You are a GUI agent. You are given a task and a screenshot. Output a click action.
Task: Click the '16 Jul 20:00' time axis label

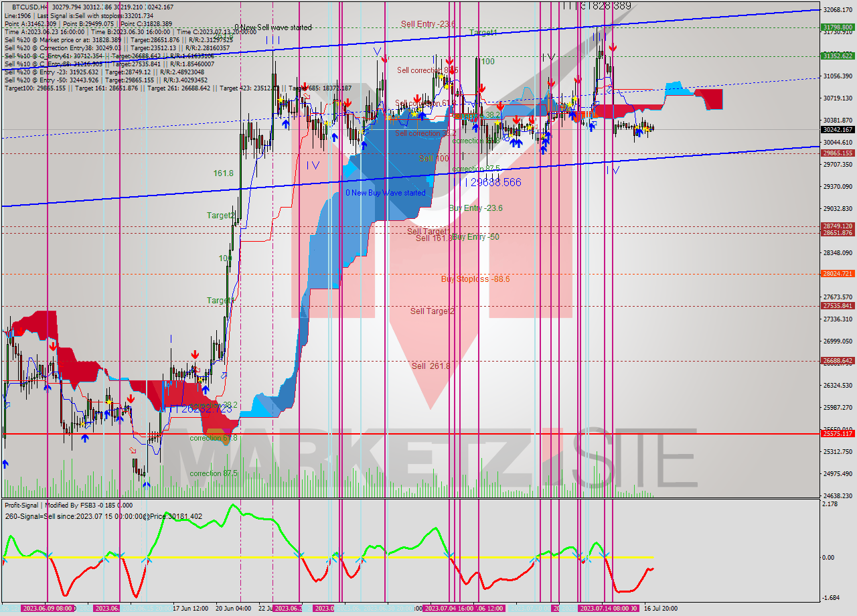(x=661, y=608)
